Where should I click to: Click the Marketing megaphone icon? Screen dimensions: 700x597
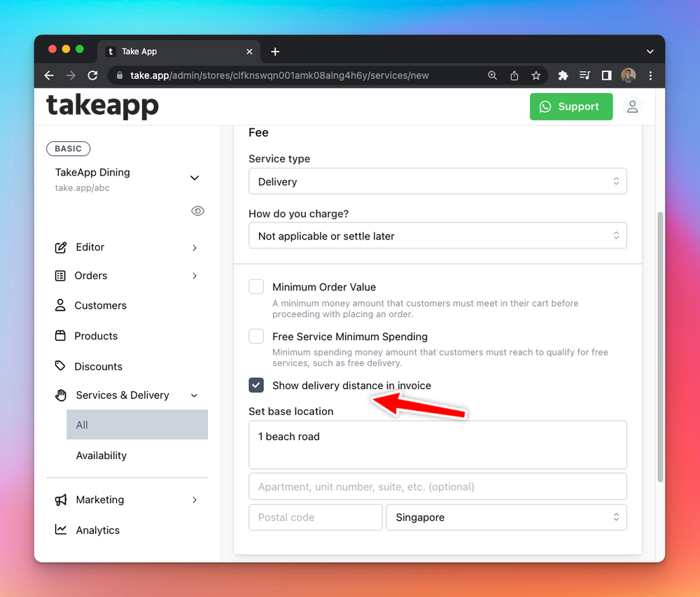click(x=61, y=500)
